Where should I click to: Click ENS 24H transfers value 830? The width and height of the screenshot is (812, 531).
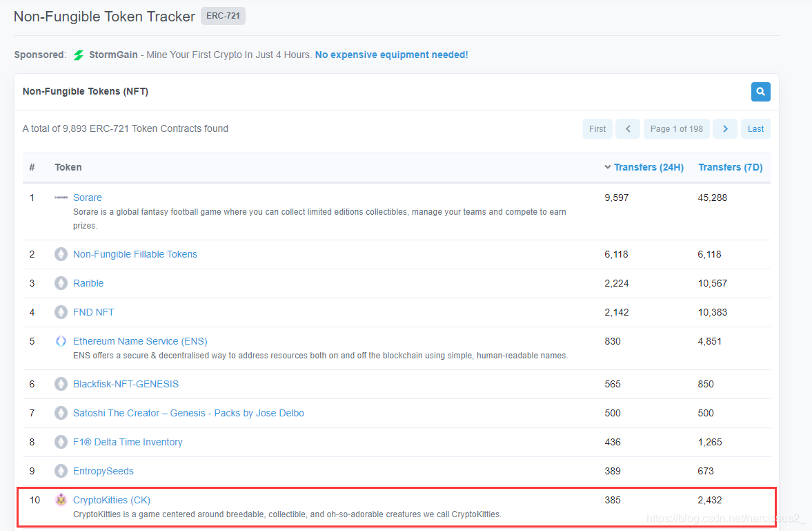(612, 341)
